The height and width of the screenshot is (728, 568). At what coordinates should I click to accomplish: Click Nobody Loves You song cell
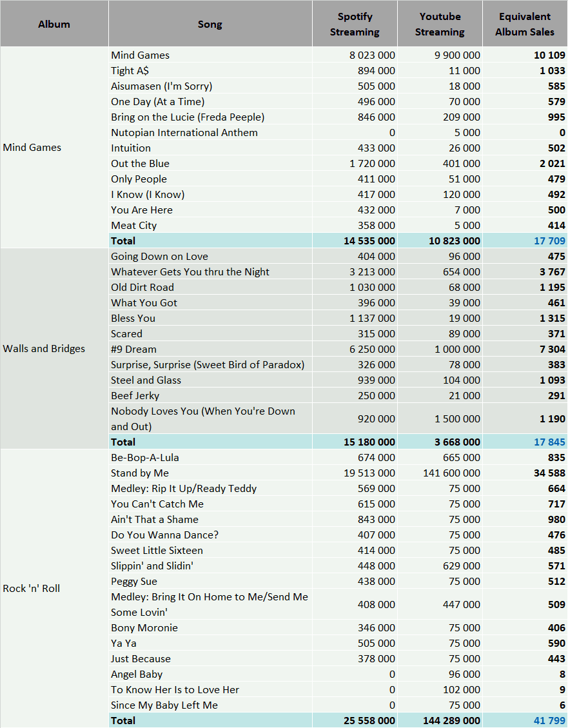[x=210, y=418]
